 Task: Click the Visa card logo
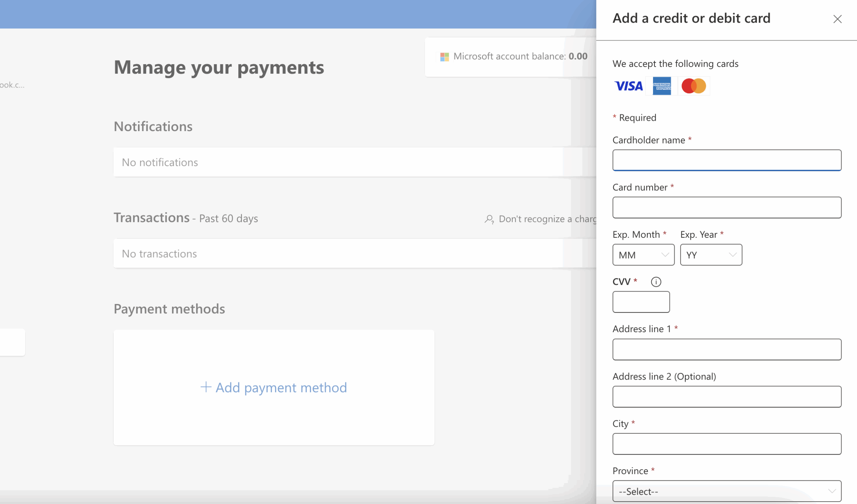click(x=629, y=86)
